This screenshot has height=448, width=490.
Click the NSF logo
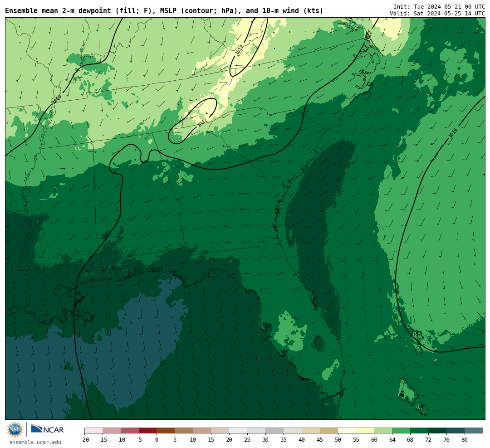click(x=15, y=429)
